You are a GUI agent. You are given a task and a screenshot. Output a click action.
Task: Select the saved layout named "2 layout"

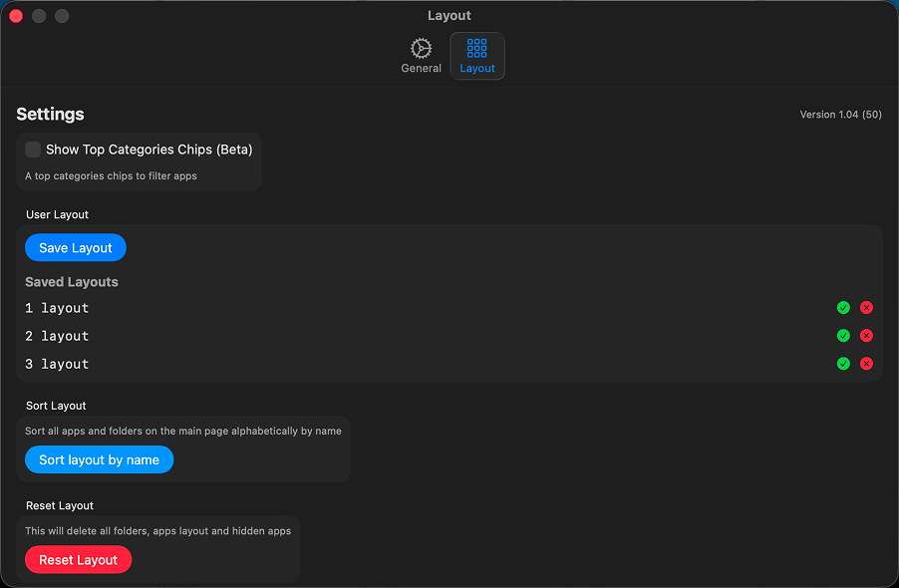[x=57, y=336]
